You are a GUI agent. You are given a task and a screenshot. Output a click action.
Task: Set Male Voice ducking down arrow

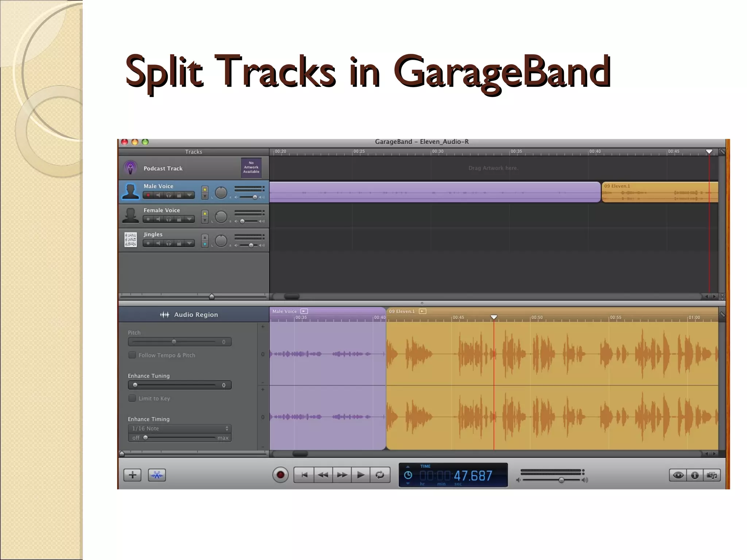[x=205, y=196]
